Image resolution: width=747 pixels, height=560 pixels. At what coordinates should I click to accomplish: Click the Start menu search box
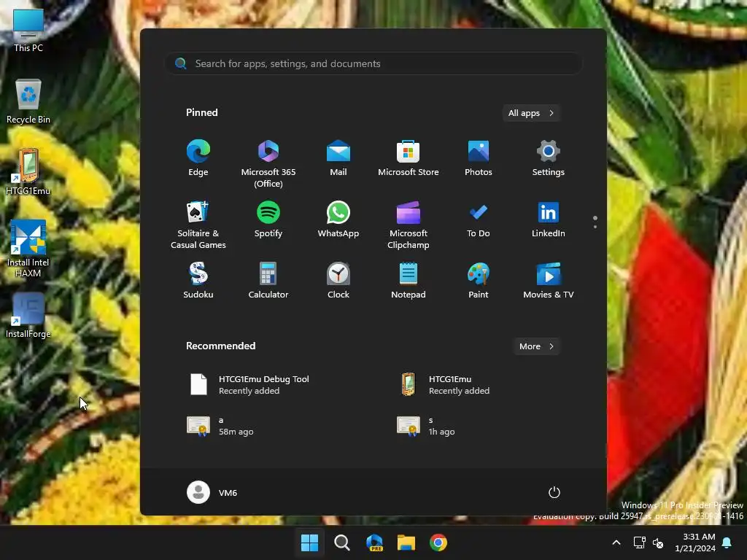click(373, 63)
